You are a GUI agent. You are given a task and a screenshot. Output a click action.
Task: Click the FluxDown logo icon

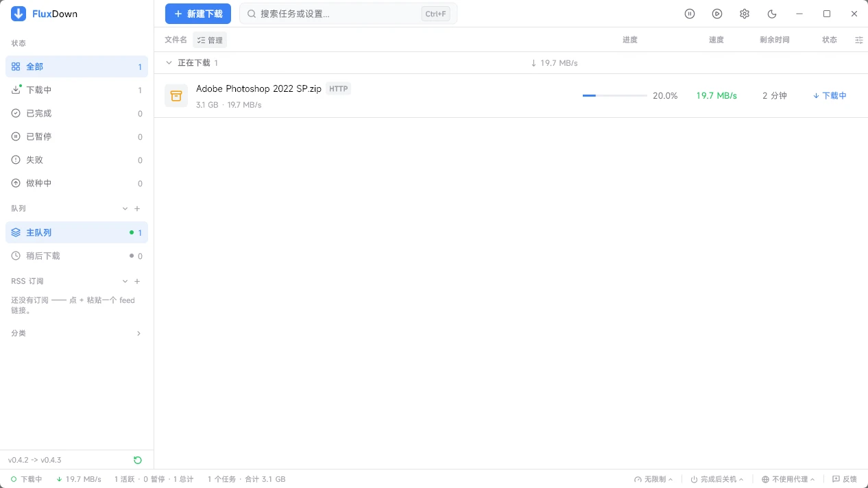19,14
